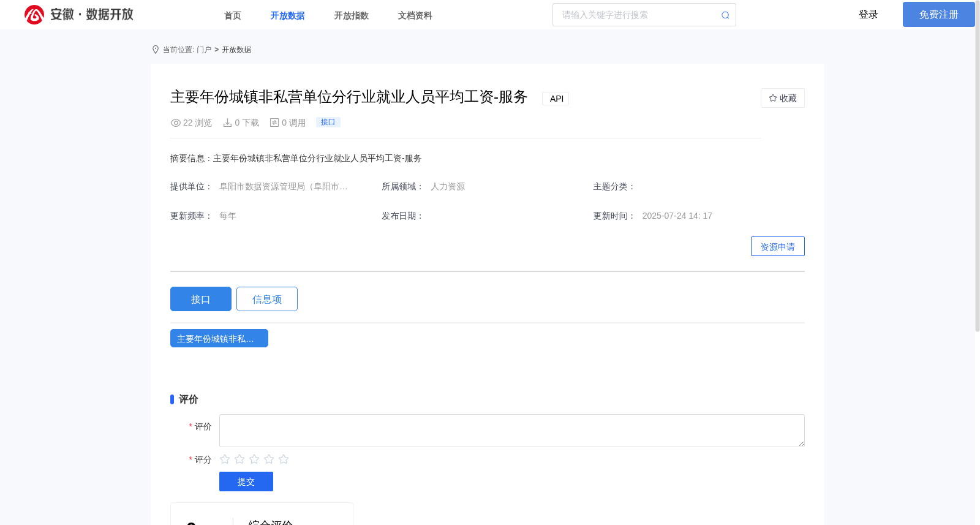Click the 免费注册 button
Screen dimensions: 980x525
[939, 14]
